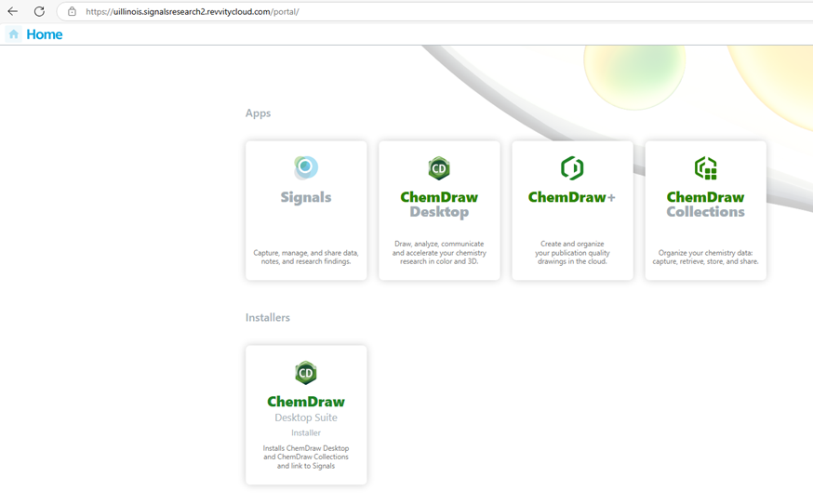
Task: Click 'Draw, analyze, communicate' description text
Action: [439, 253]
